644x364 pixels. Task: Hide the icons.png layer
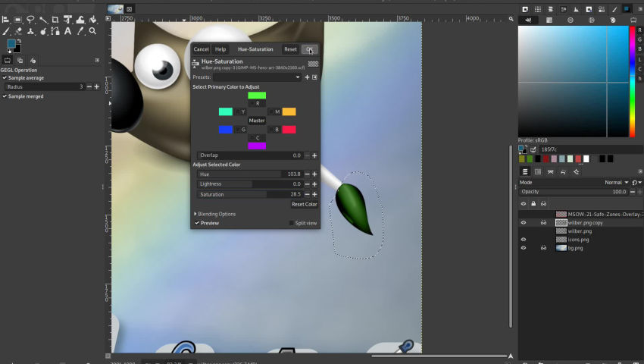coord(524,240)
